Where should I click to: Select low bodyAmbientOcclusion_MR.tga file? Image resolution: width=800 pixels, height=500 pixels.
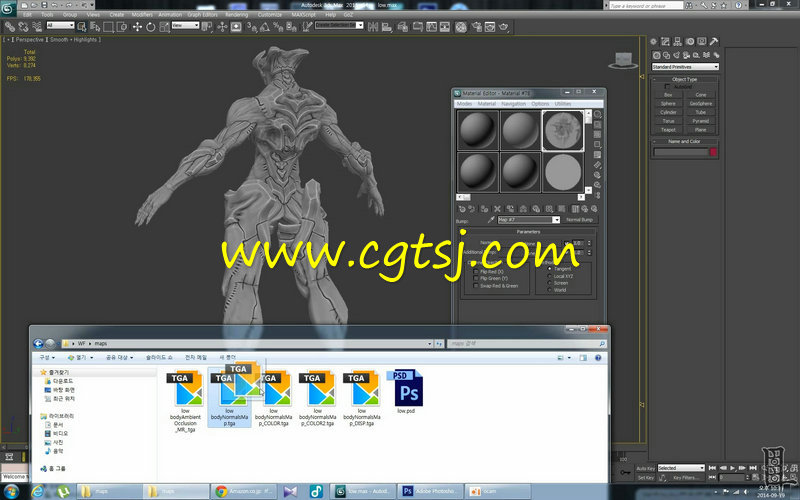185,401
